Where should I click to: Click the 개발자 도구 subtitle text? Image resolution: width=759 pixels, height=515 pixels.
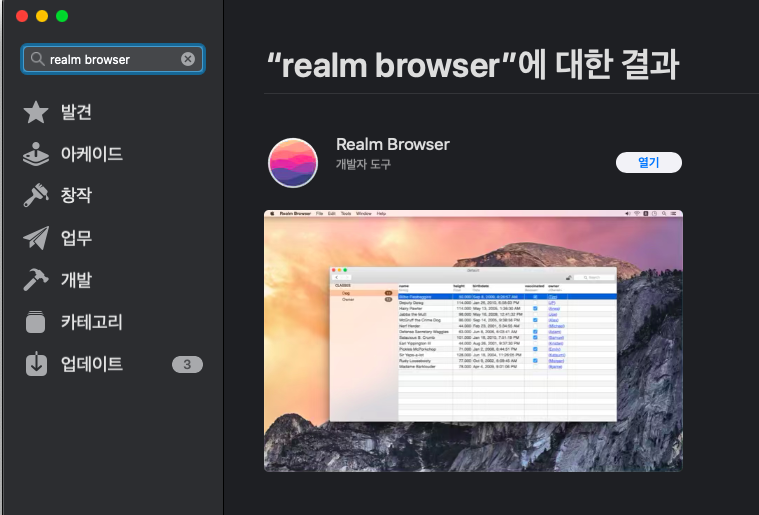[363, 165]
